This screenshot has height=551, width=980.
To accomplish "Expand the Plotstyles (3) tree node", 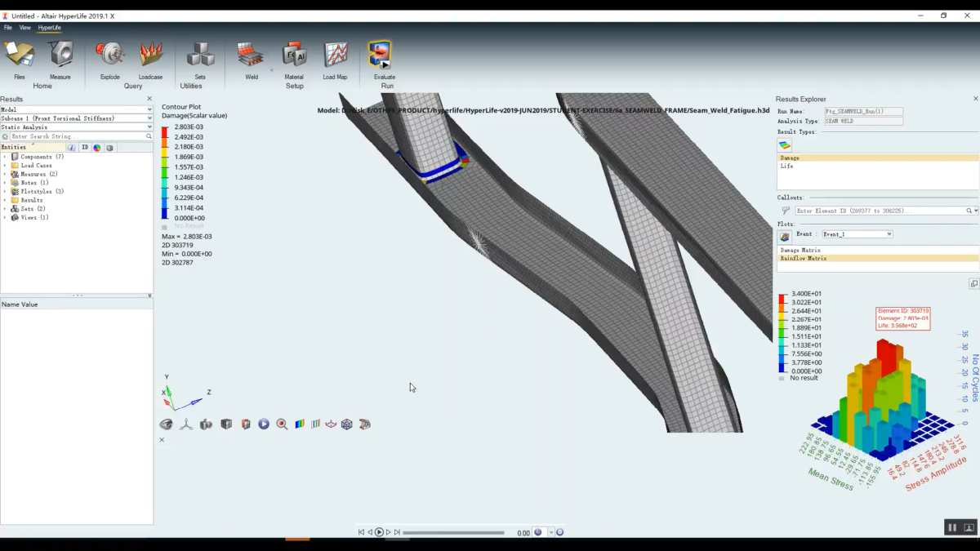I will (x=5, y=192).
